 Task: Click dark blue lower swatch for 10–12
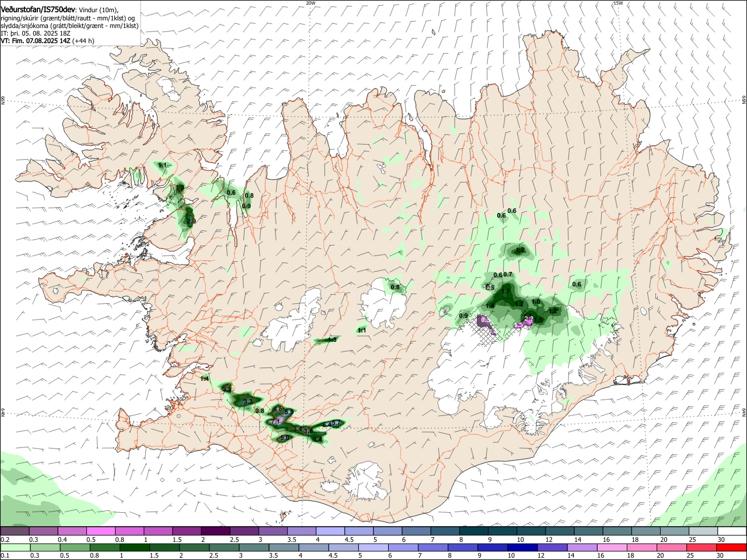click(x=522, y=547)
